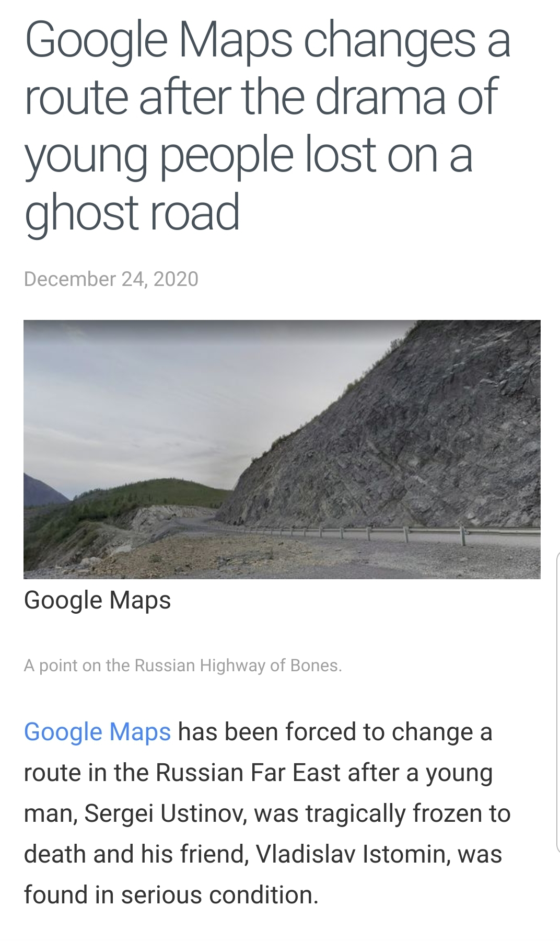This screenshot has height=941, width=560.
Task: Tap the green forested hill in the photo
Action: click(x=157, y=497)
